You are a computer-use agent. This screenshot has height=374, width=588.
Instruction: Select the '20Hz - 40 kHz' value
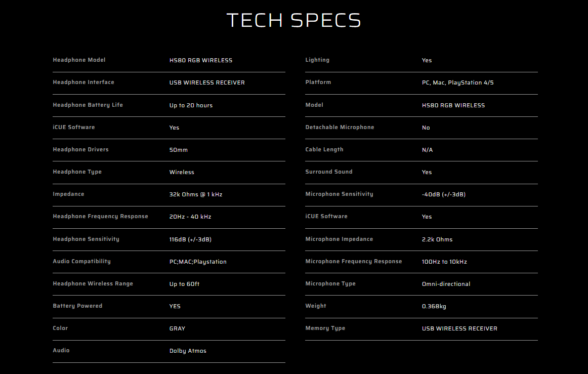(x=190, y=217)
